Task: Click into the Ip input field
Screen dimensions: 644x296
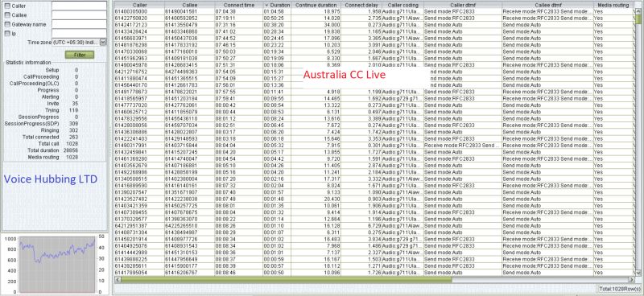Action: [79, 33]
